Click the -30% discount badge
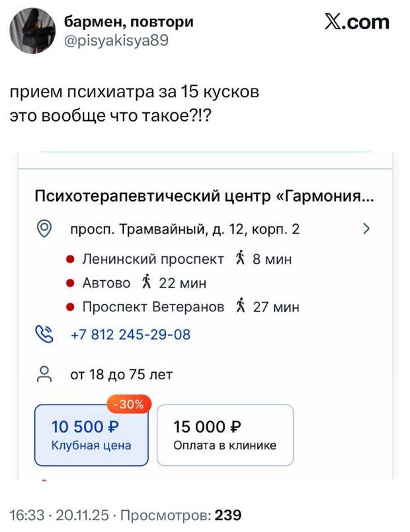This screenshot has height=532, width=410. tap(129, 404)
